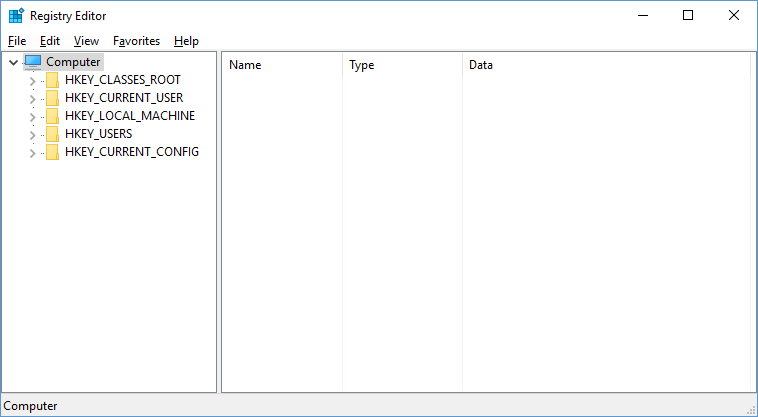The image size is (758, 417).
Task: Click the Registry Editor title text
Action: click(x=68, y=16)
